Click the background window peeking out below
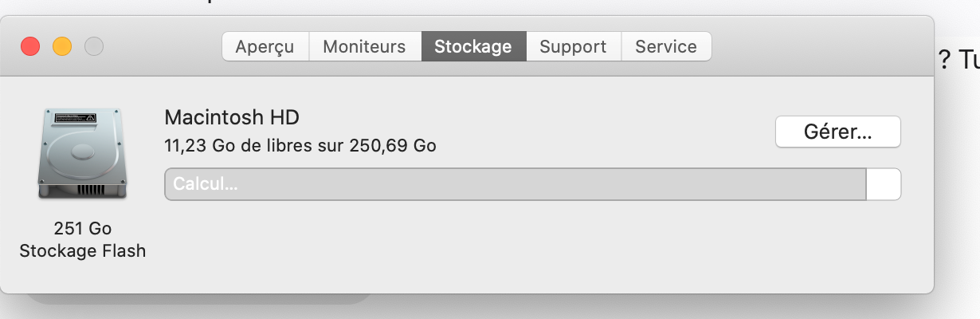 click(x=199, y=299)
